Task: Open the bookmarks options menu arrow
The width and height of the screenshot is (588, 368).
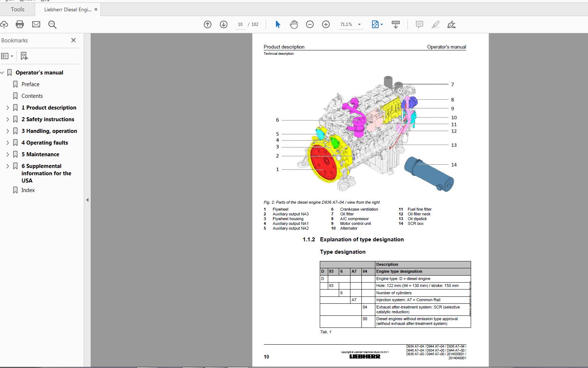Action: (x=11, y=56)
